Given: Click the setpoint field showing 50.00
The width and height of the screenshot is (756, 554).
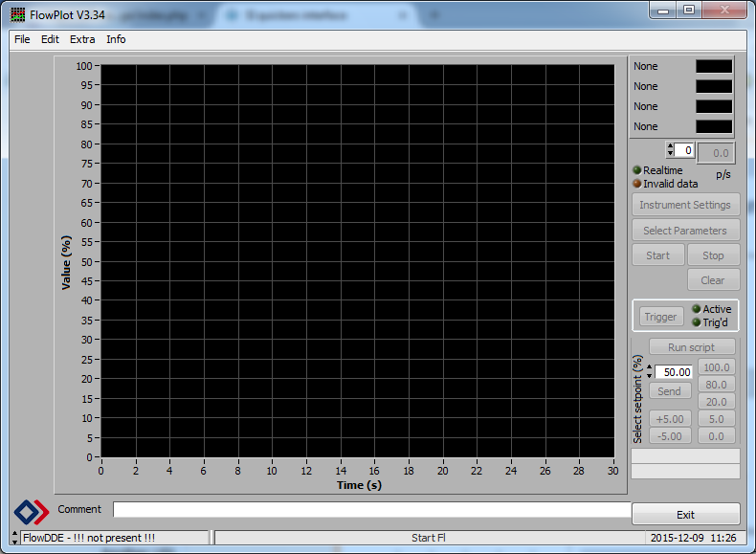Looking at the screenshot, I should 673,372.
